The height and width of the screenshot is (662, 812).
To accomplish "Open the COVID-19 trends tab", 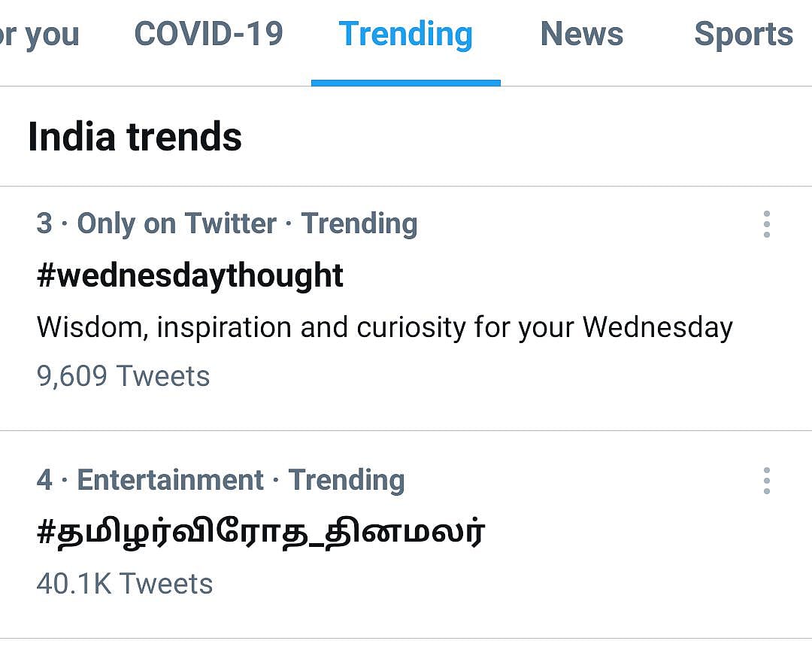I will click(x=209, y=34).
